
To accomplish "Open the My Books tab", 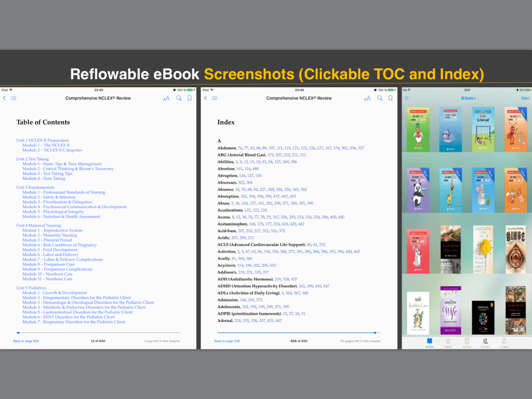I will pyautogui.click(x=429, y=343).
